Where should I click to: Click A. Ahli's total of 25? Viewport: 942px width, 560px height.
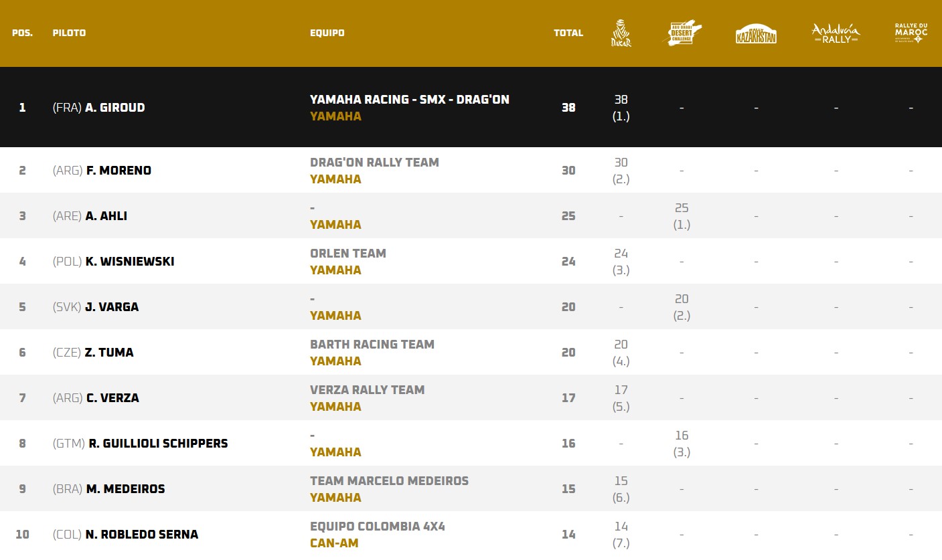pyautogui.click(x=568, y=216)
